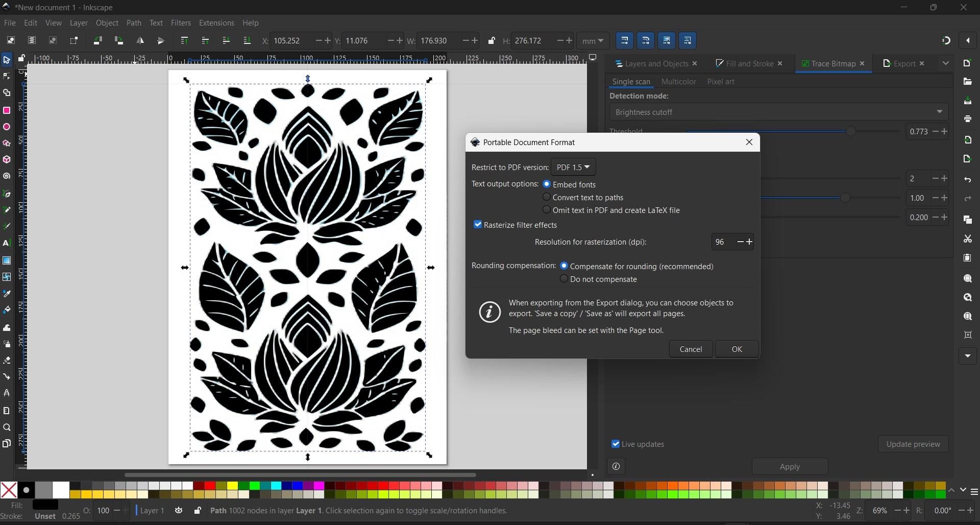The height and width of the screenshot is (525, 980).
Task: Click the Select all objects icon
Action: click(x=11, y=41)
